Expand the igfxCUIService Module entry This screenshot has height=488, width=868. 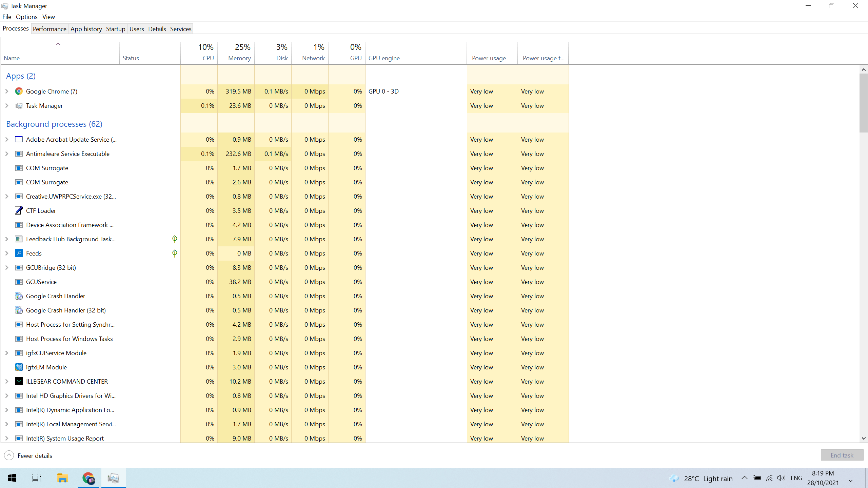click(6, 353)
